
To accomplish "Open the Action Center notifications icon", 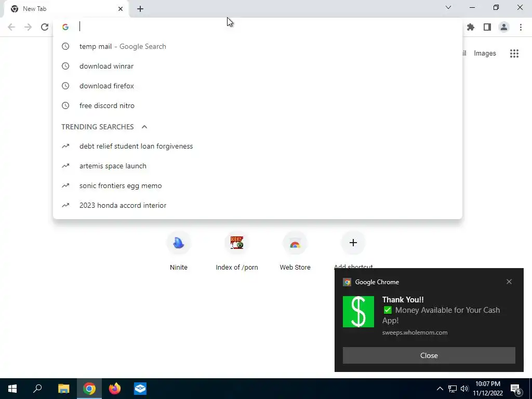I will pos(516,389).
